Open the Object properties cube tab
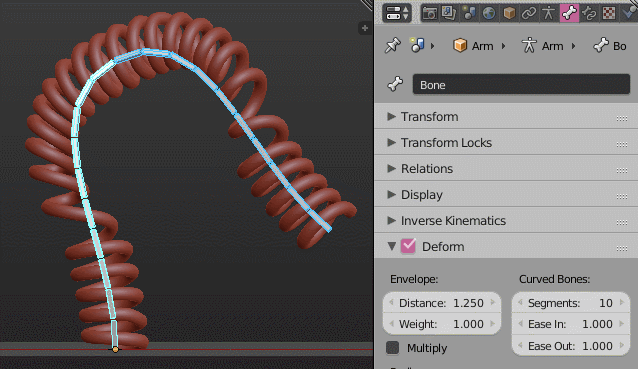This screenshot has height=369, width=638. 509,13
